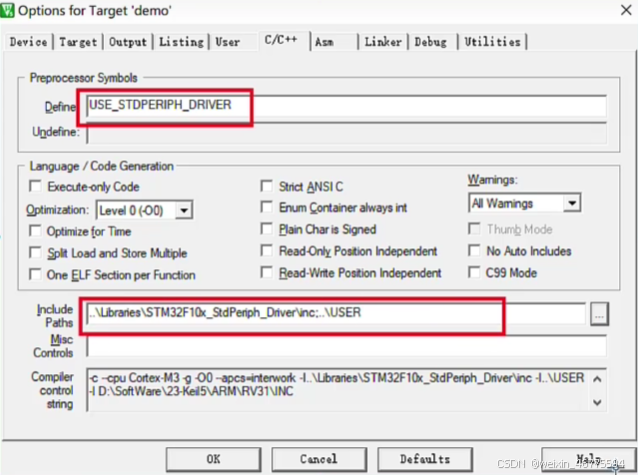Check No Auto Includes option
This screenshot has width=638, height=475.
pos(474,250)
